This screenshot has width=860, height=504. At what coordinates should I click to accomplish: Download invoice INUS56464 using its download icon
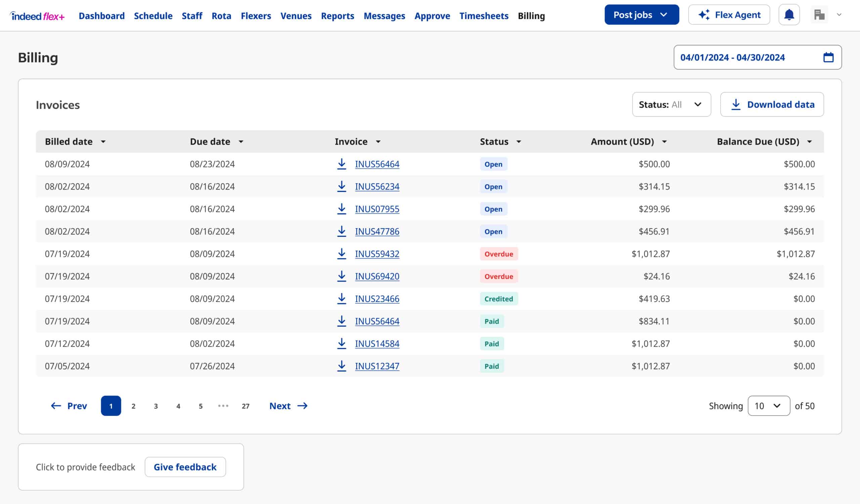coord(342,164)
